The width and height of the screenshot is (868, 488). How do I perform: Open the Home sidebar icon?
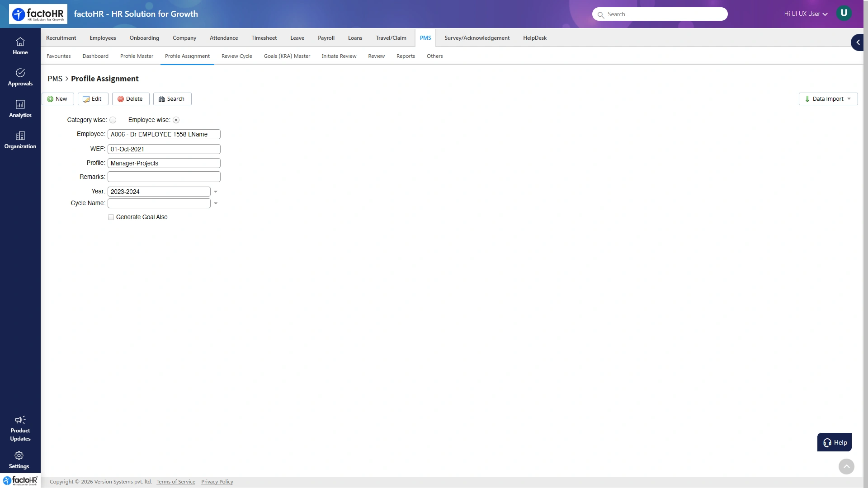[20, 46]
